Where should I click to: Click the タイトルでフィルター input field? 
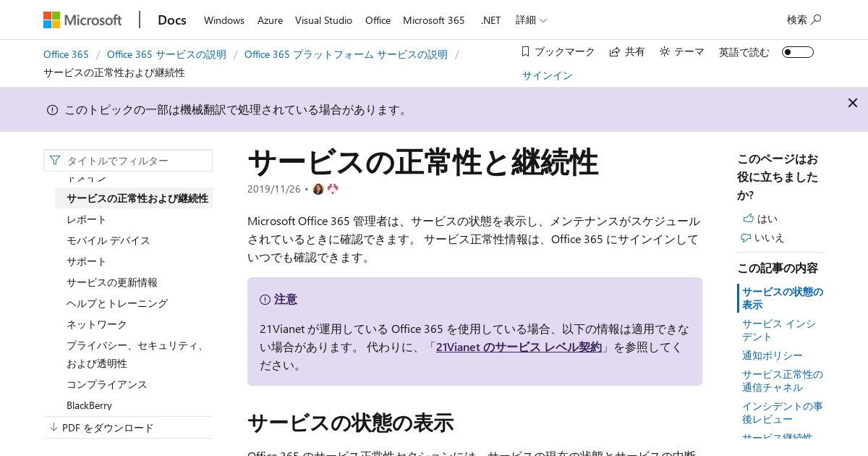128,160
